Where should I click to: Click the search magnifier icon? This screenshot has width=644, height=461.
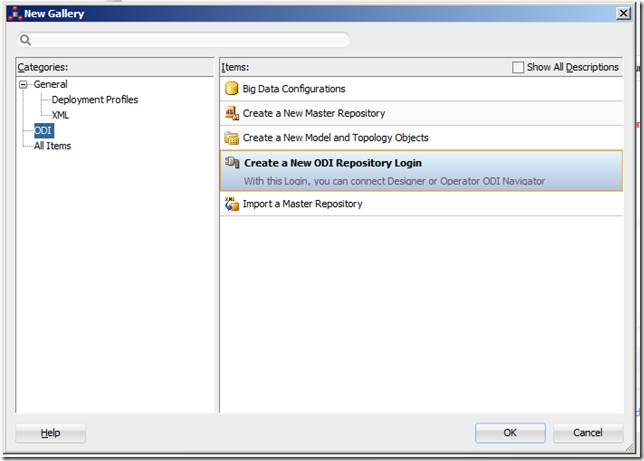tap(25, 40)
